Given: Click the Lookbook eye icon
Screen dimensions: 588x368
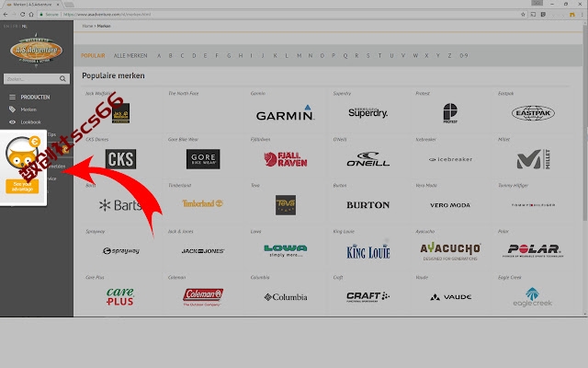Looking at the screenshot, I should (12, 122).
